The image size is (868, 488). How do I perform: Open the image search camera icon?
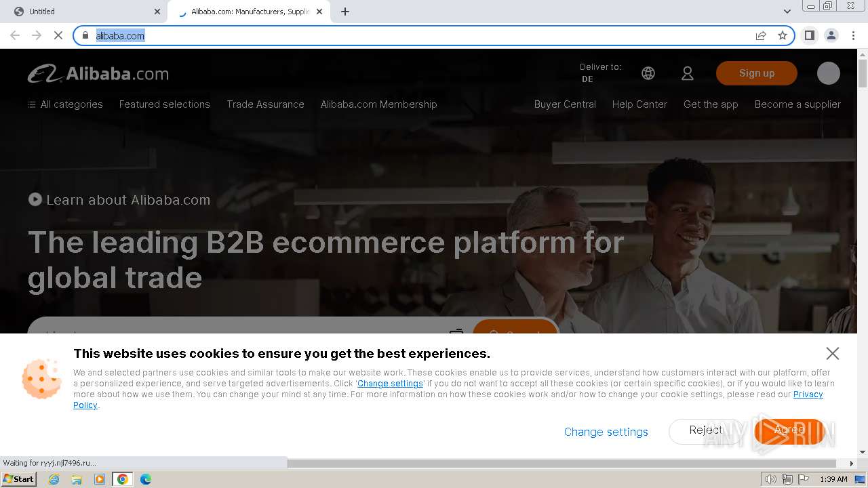[x=456, y=331]
